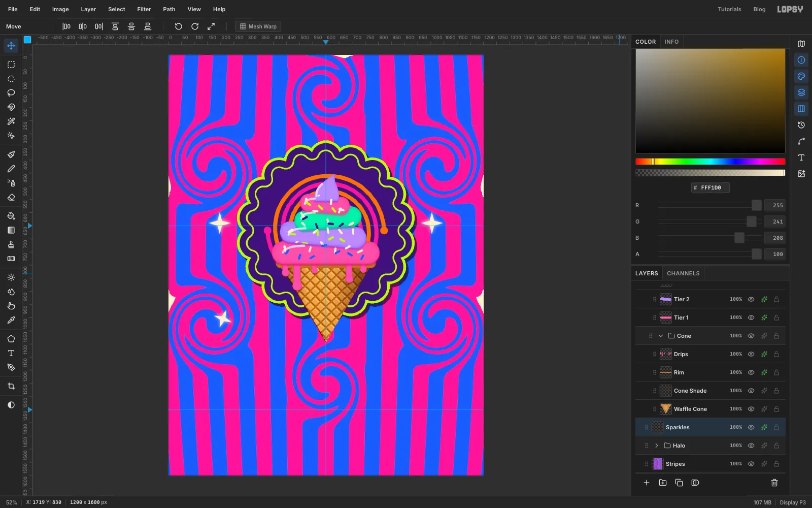Open the Filter menu

pos(144,9)
